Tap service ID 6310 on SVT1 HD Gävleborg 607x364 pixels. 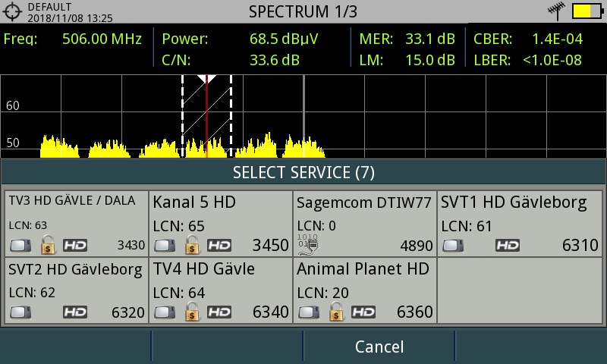pyautogui.click(x=580, y=245)
